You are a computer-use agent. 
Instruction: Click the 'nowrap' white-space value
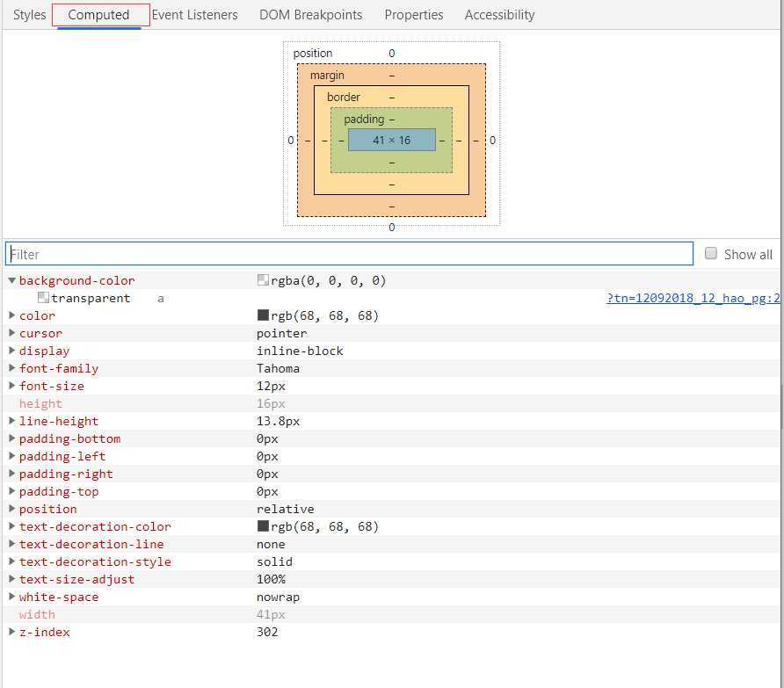(278, 597)
